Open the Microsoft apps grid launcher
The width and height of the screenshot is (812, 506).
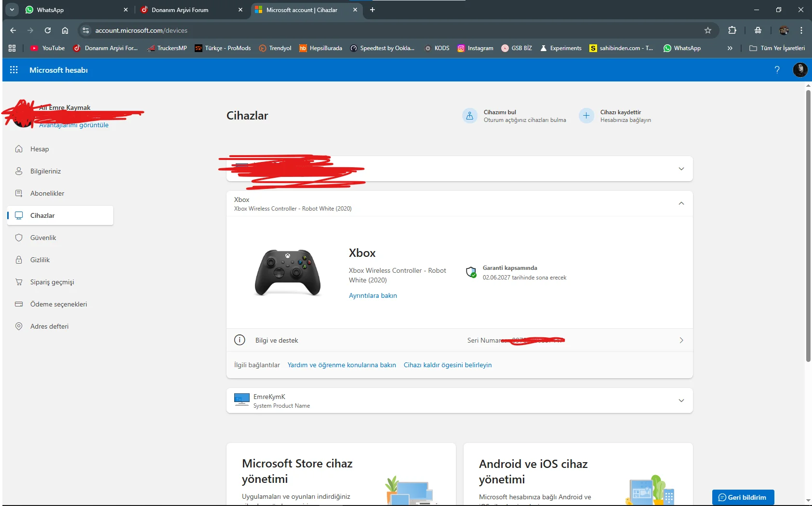click(14, 70)
